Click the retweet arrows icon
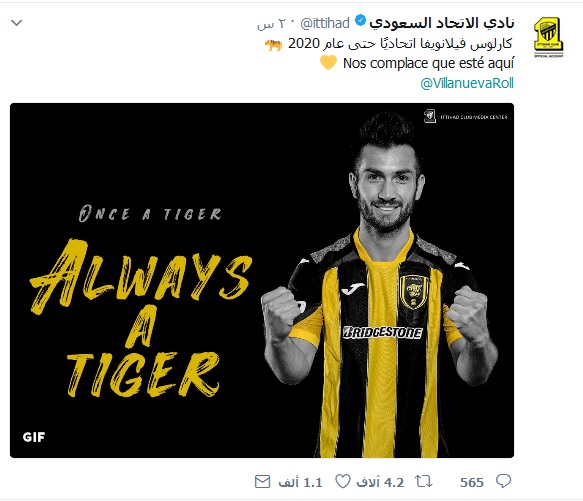Screen dimensions: 583x501 pos(424,482)
